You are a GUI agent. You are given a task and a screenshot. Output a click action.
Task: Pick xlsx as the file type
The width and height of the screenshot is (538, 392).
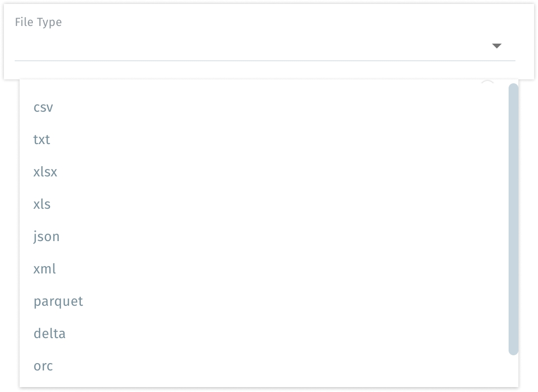(x=45, y=172)
